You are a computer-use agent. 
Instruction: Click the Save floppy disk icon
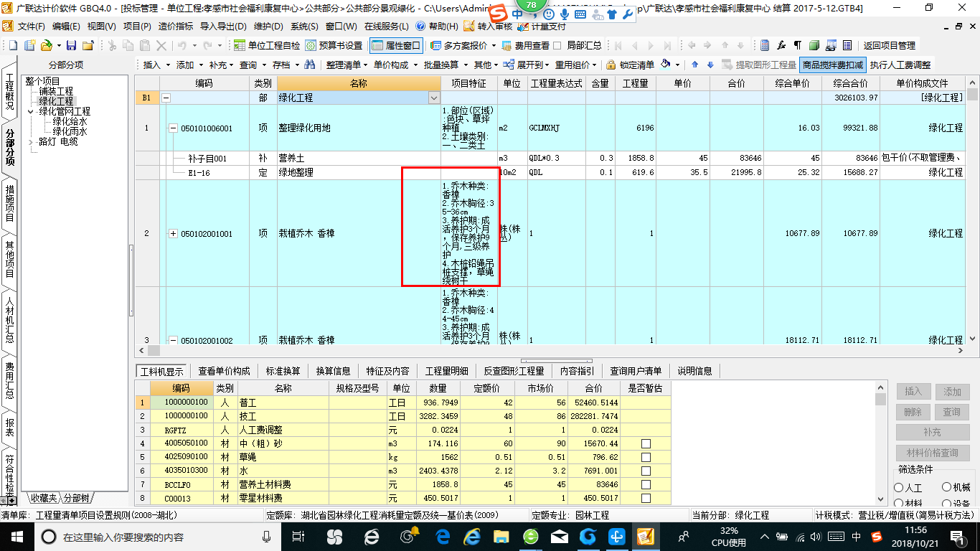(72, 45)
